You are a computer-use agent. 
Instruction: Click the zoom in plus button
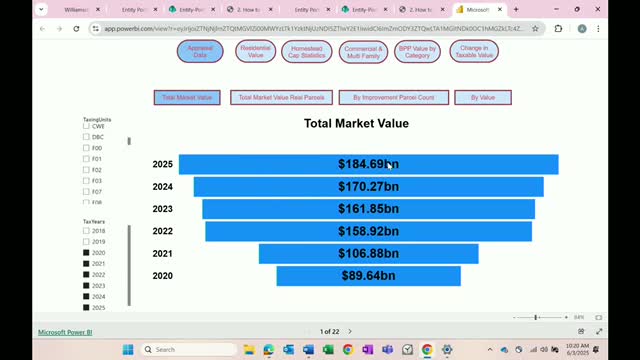566,317
